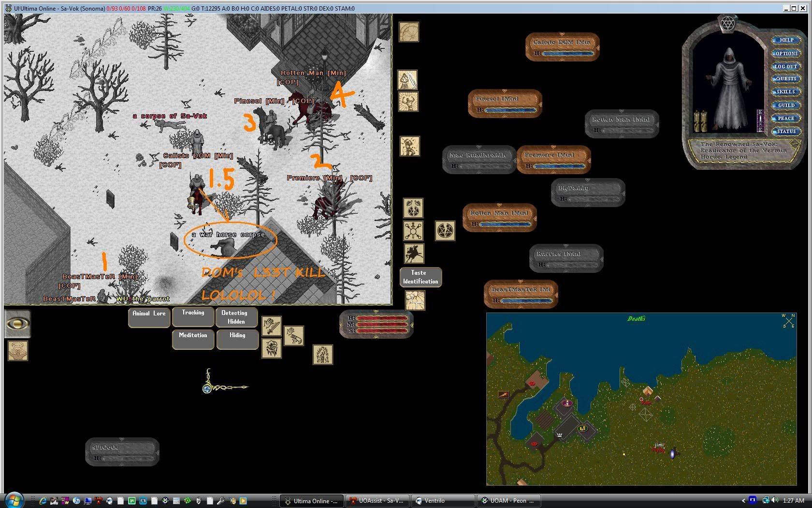Launch Internet Explorer from quick launch
Screen dimensions: 812x508
tap(43, 501)
